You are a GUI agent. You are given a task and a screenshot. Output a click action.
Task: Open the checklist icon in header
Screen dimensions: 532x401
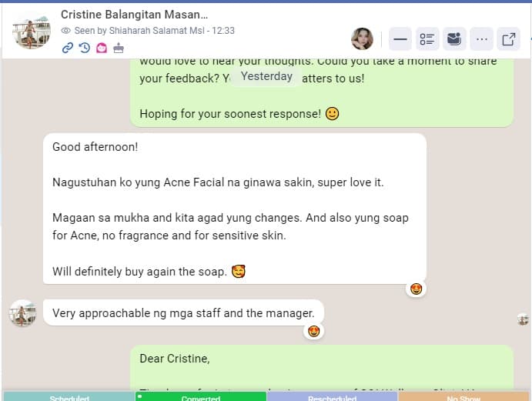427,39
